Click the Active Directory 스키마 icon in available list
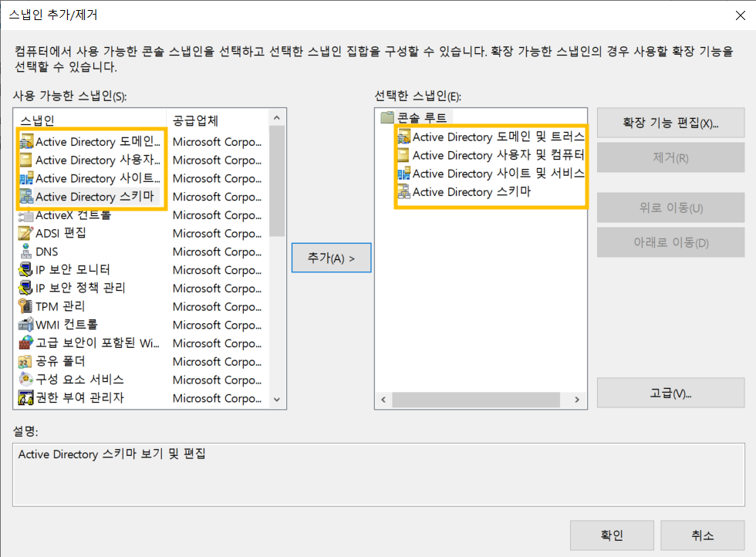This screenshot has height=557, width=756. pos(26,197)
